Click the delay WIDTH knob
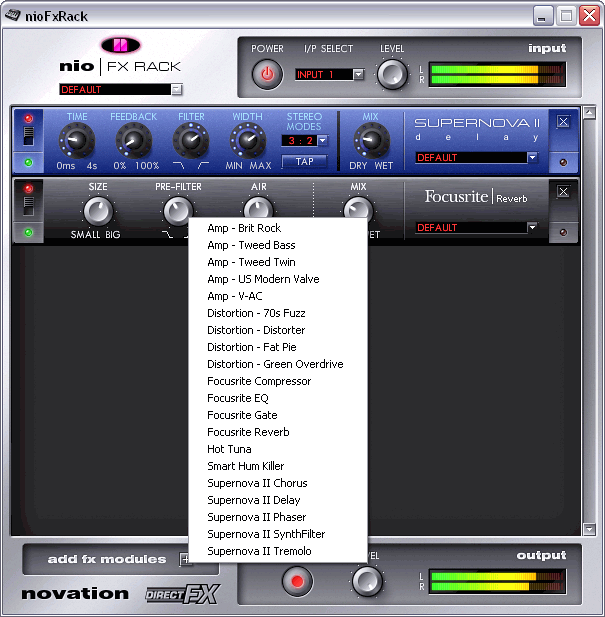This screenshot has height=617, width=605. tap(248, 140)
